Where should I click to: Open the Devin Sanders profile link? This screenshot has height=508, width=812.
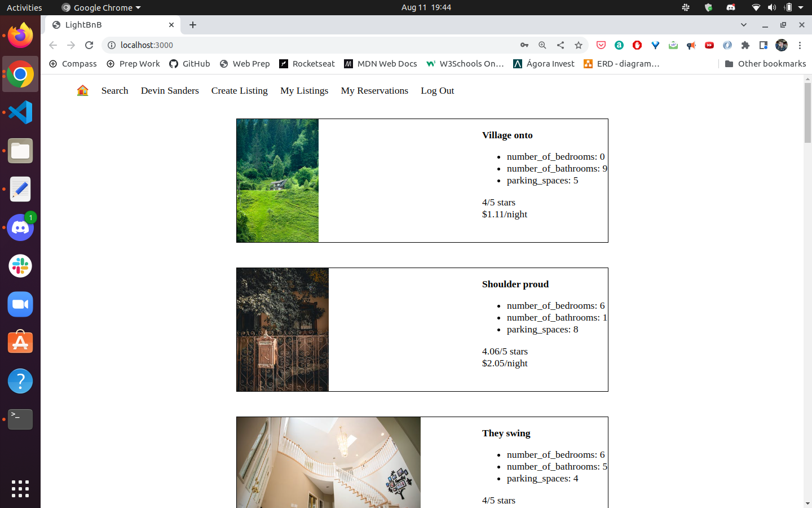(170, 90)
